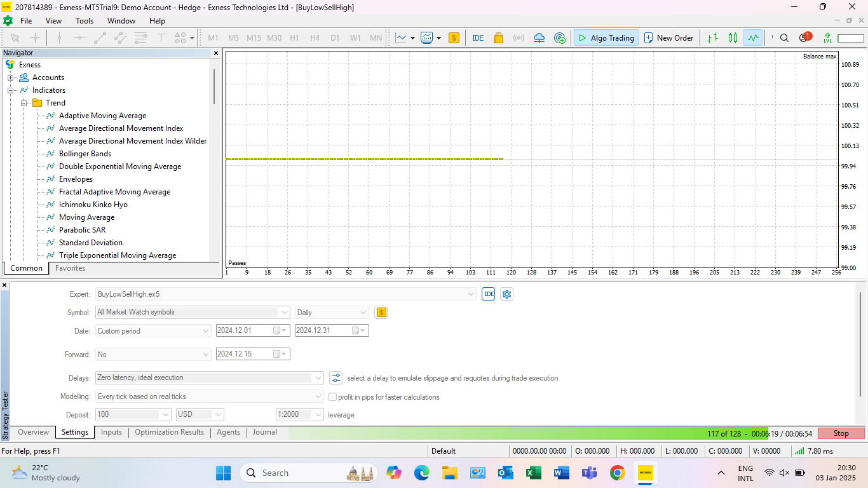Switch to D1 timeframe
This screenshot has width=868, height=488.
tap(335, 38)
